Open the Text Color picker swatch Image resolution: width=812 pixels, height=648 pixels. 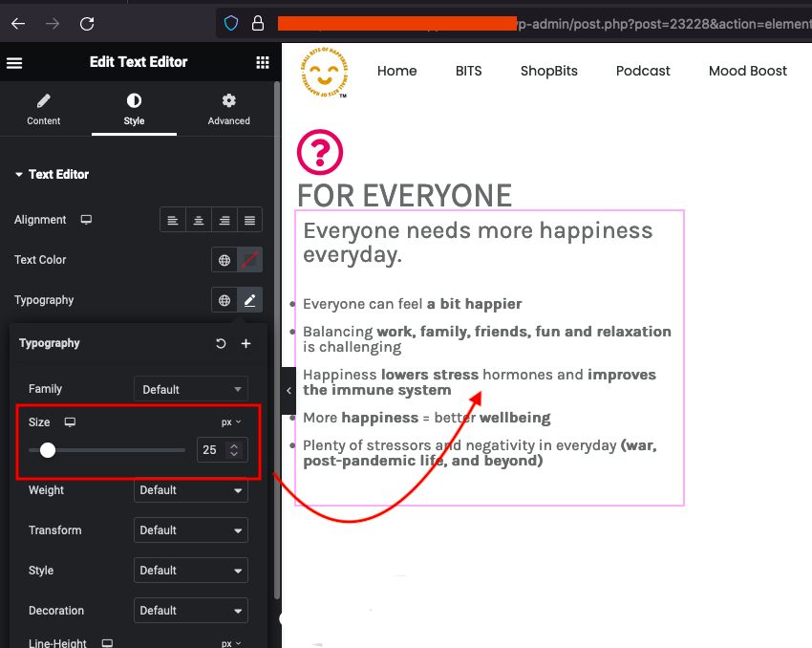pyautogui.click(x=249, y=260)
